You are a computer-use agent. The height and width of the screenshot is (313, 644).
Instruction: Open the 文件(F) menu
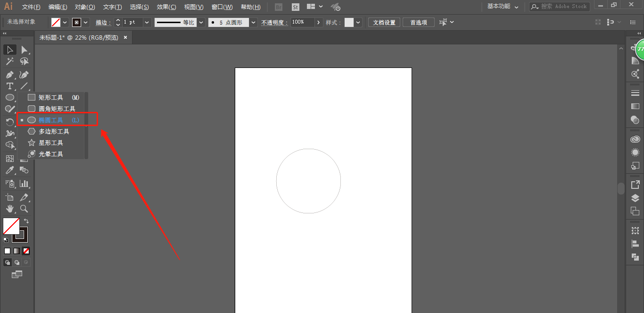coord(31,7)
